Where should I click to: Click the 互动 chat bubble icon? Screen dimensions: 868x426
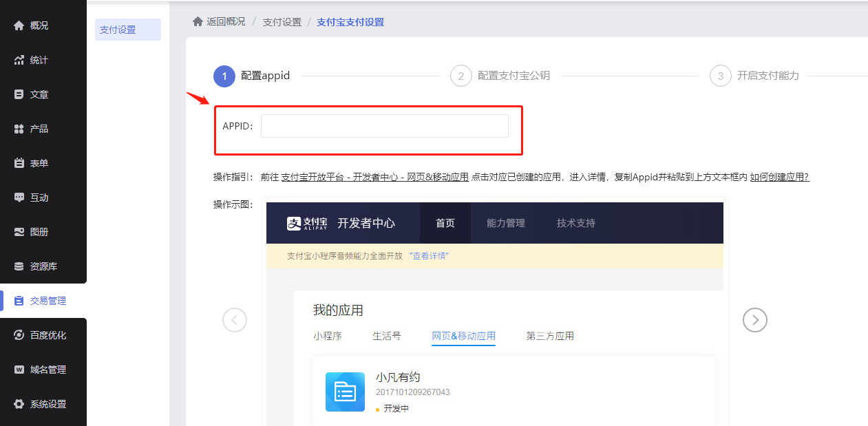[x=19, y=198]
